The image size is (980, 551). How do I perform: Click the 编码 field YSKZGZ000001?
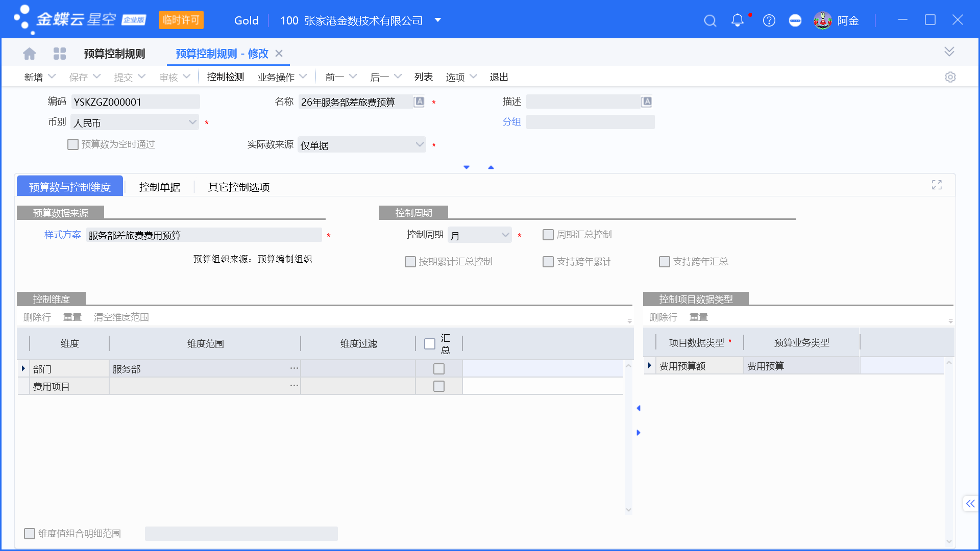pos(135,102)
